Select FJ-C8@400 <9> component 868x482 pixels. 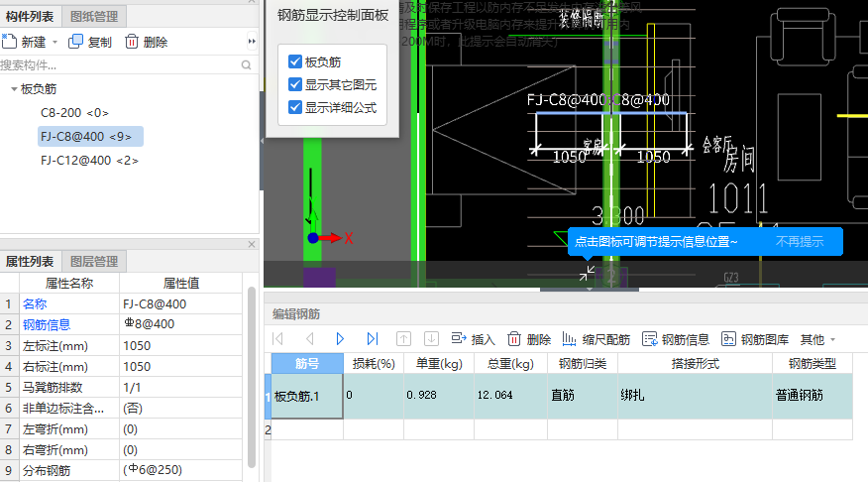(90, 136)
